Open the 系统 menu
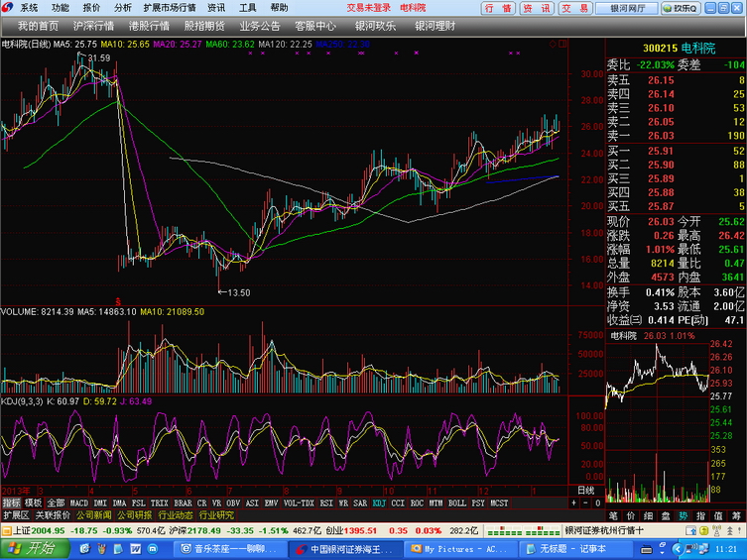This screenshot has height=560, width=747. pos(29,7)
